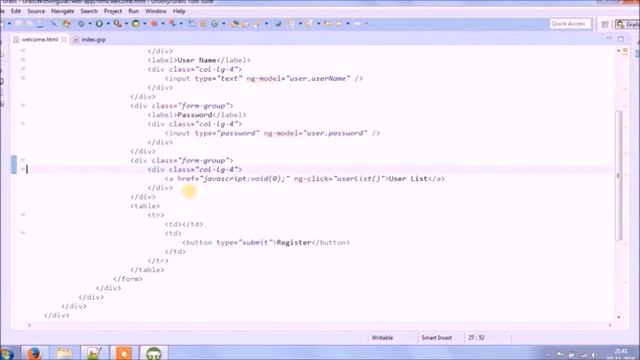Collapse the form-group div above User List link

coord(23,160)
